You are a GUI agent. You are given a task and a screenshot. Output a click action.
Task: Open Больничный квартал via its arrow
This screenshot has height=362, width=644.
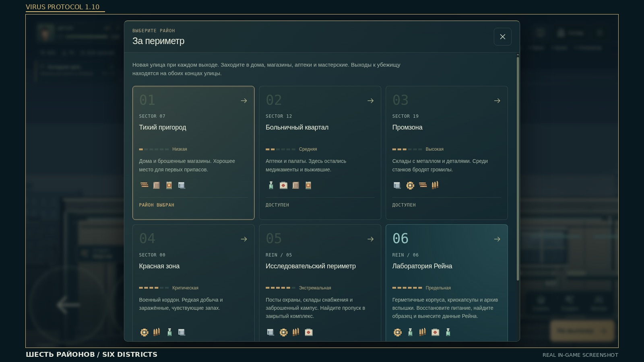pos(371,101)
